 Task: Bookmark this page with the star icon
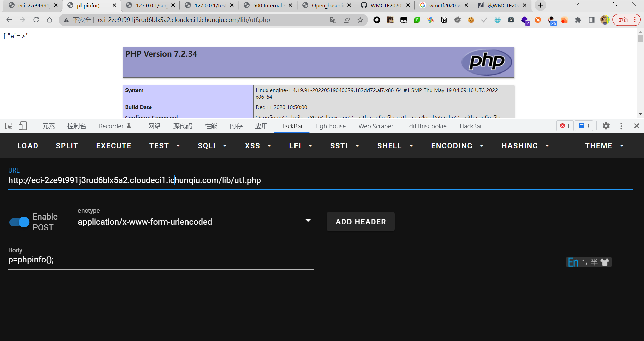[360, 20]
